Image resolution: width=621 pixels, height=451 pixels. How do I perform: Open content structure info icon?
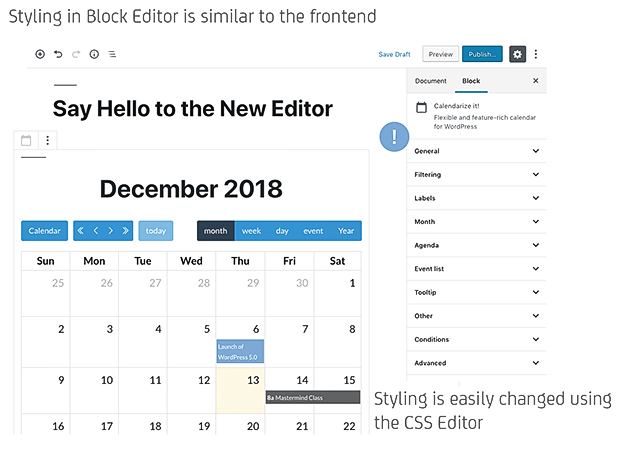[94, 54]
